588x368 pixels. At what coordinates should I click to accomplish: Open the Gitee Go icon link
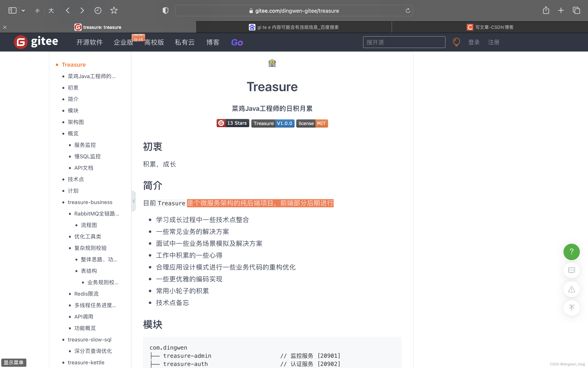point(237,42)
